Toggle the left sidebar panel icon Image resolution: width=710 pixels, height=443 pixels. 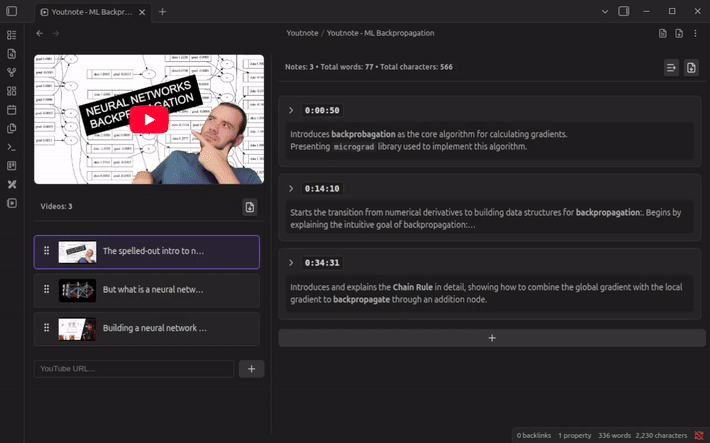(12, 11)
